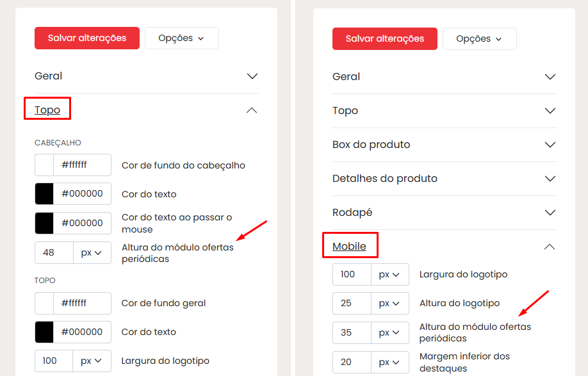Image resolution: width=588 pixels, height=376 pixels.
Task: Click black swatch for Cor do texto ao passar o mouse
Action: (44, 223)
